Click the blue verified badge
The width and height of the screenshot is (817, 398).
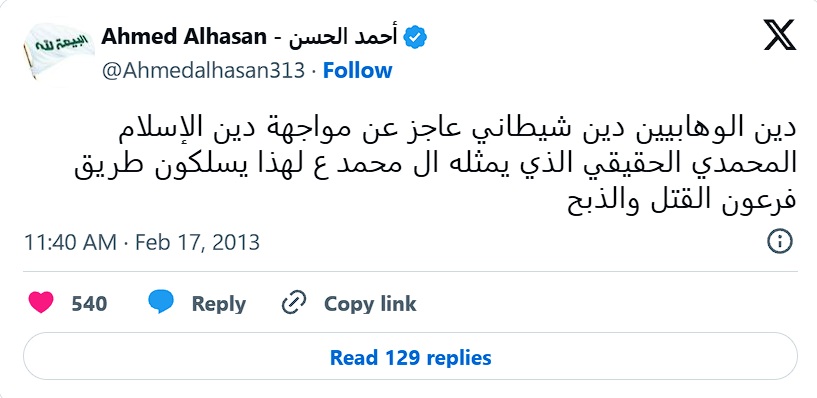416,37
